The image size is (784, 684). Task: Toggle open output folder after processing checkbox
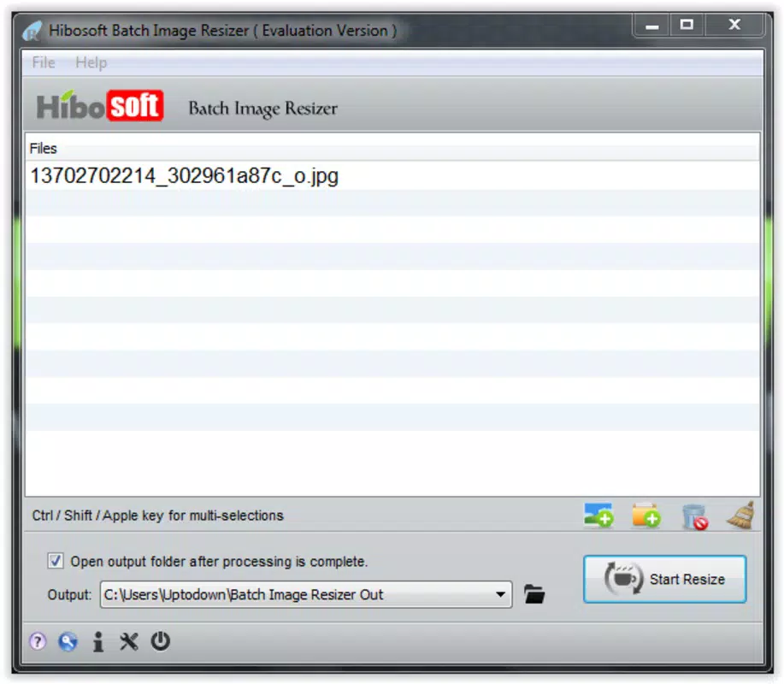coord(56,561)
